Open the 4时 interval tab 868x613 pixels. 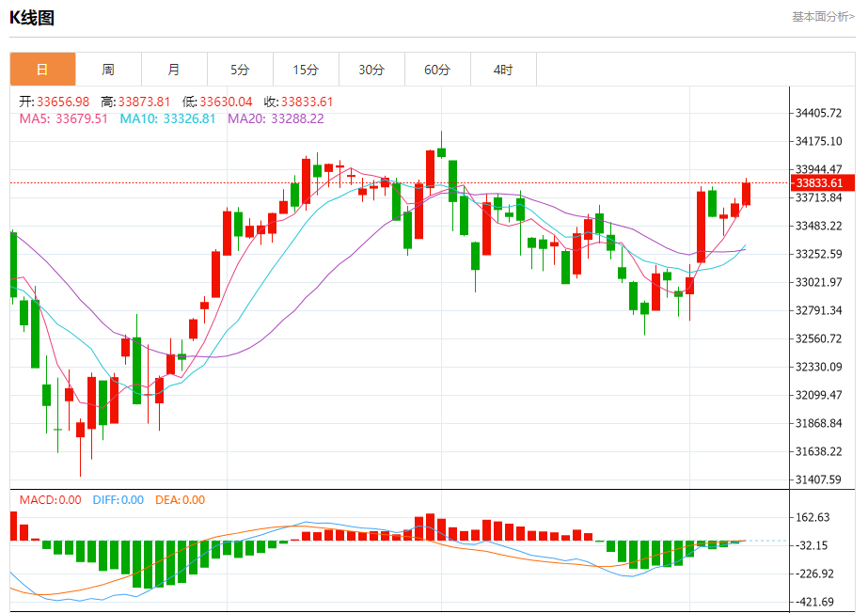pyautogui.click(x=504, y=70)
